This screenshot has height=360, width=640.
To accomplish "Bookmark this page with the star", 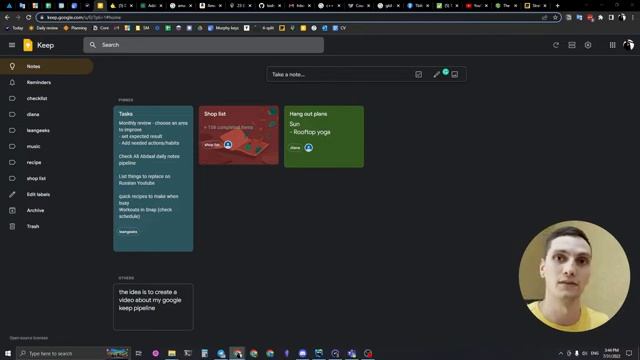I will pyautogui.click(x=555, y=18).
